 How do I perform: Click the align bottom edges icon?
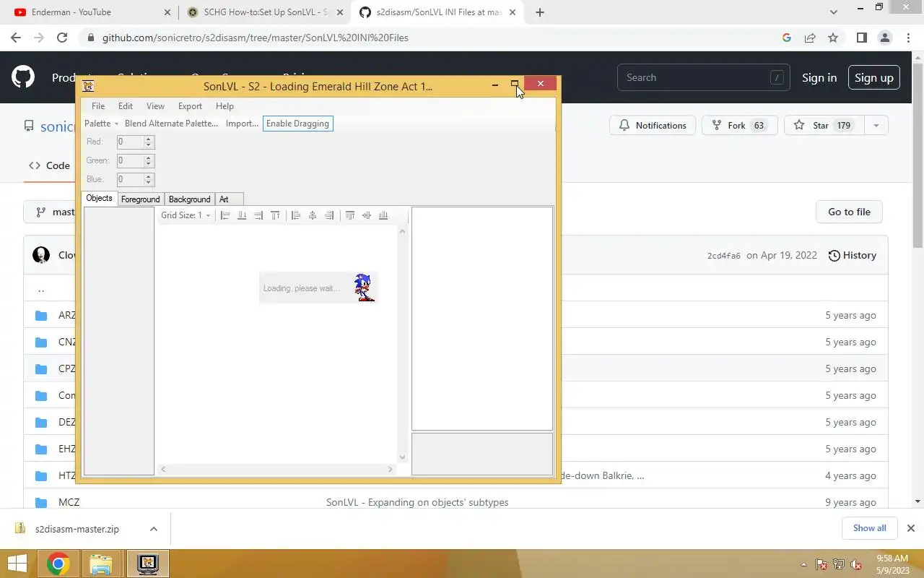(383, 215)
